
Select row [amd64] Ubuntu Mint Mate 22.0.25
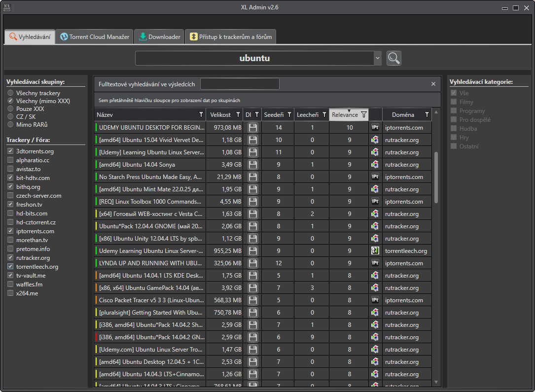[x=263, y=189]
